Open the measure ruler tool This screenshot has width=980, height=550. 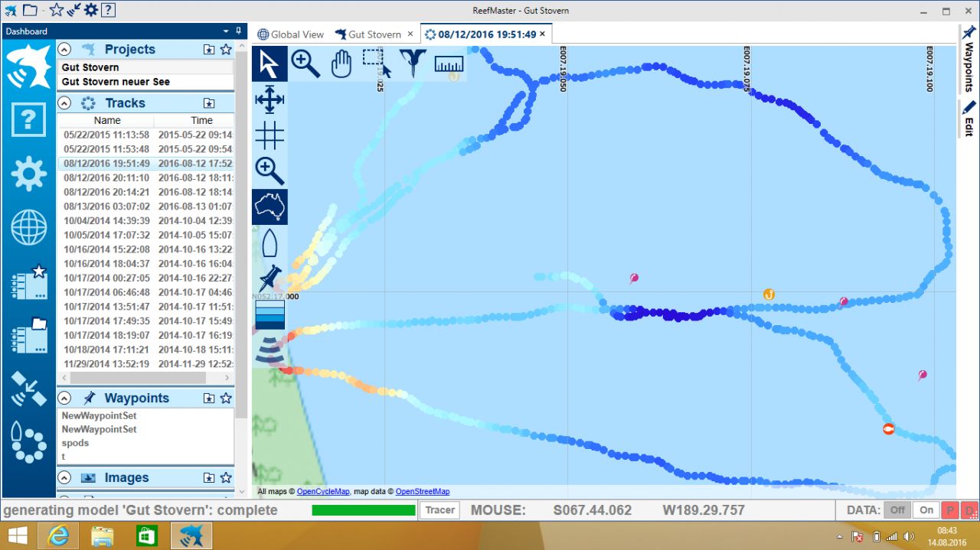pyautogui.click(x=449, y=63)
